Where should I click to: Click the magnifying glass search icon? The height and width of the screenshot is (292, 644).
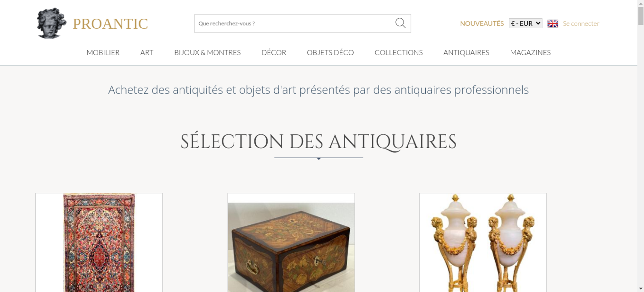click(x=400, y=23)
